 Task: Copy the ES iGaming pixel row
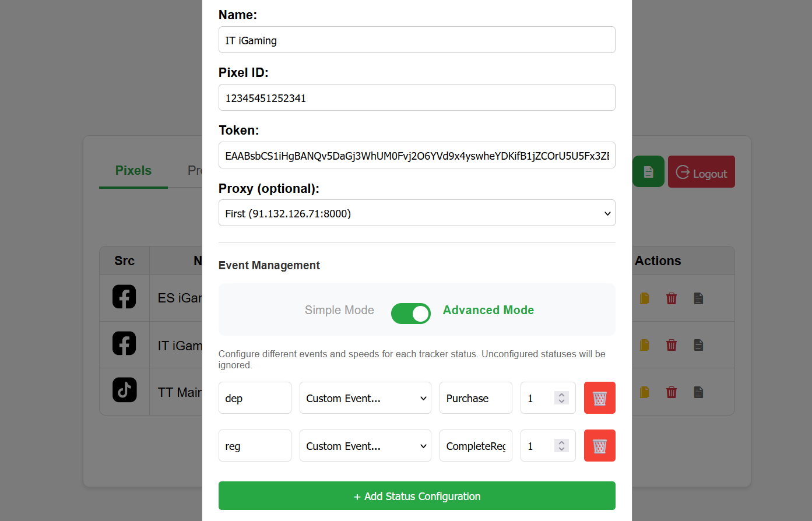click(645, 298)
